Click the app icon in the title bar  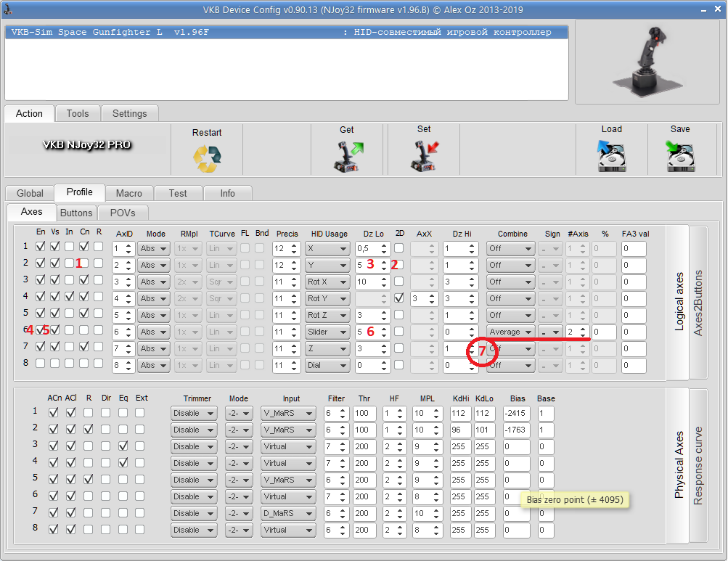click(x=8, y=10)
